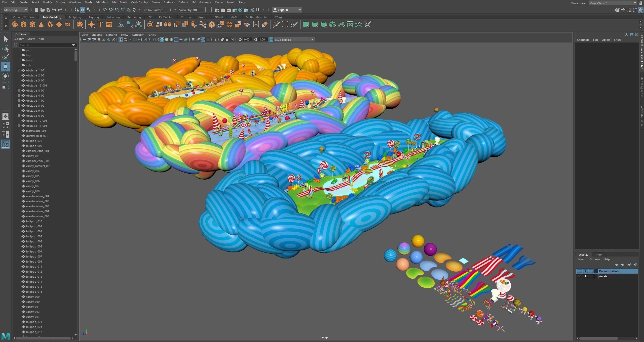
Task: Expand obstacle_8_001 in Outliner
Action: click(19, 91)
